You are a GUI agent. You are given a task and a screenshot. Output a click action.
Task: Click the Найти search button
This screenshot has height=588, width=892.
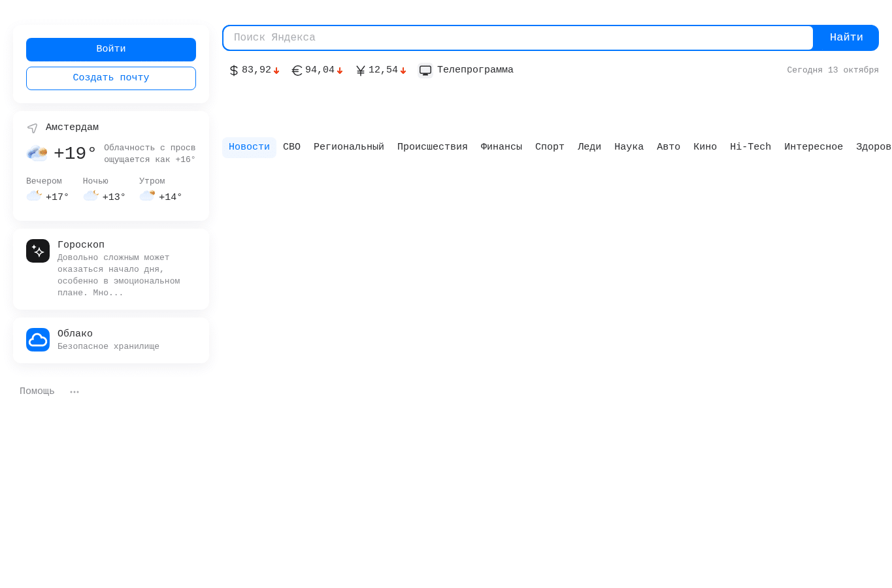tap(846, 38)
